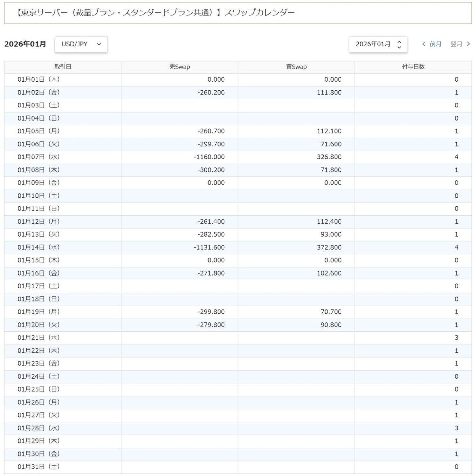The height and width of the screenshot is (476, 476).
Task: Click the 買Swap column header
Action: 296,67
